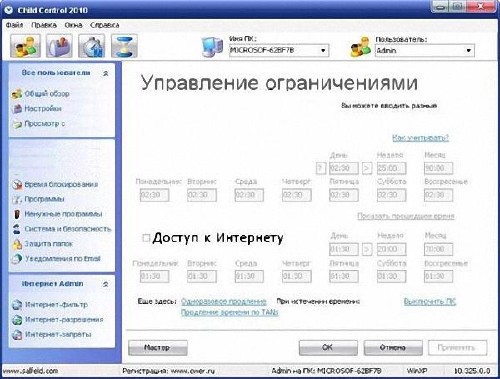This screenshot has width=500, height=379.
Task: Open the Справка menu
Action: coord(105,25)
